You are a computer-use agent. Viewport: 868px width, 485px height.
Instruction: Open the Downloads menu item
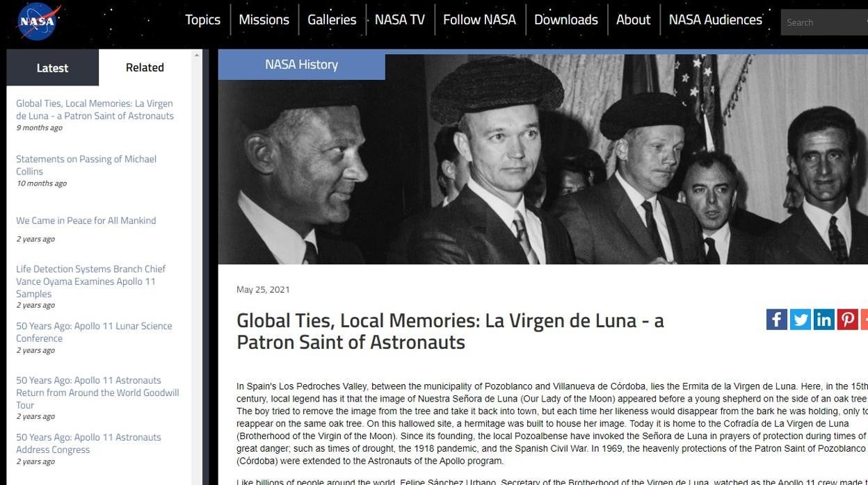tap(566, 20)
